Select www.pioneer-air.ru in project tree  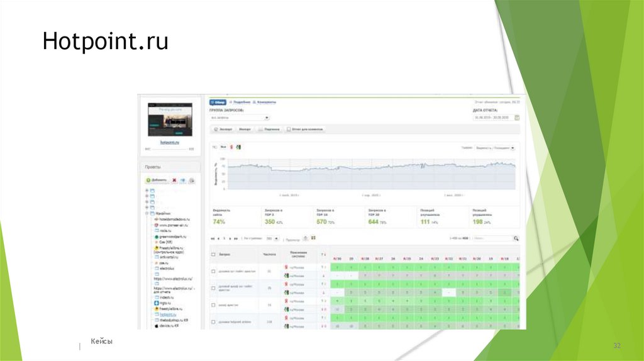click(174, 225)
